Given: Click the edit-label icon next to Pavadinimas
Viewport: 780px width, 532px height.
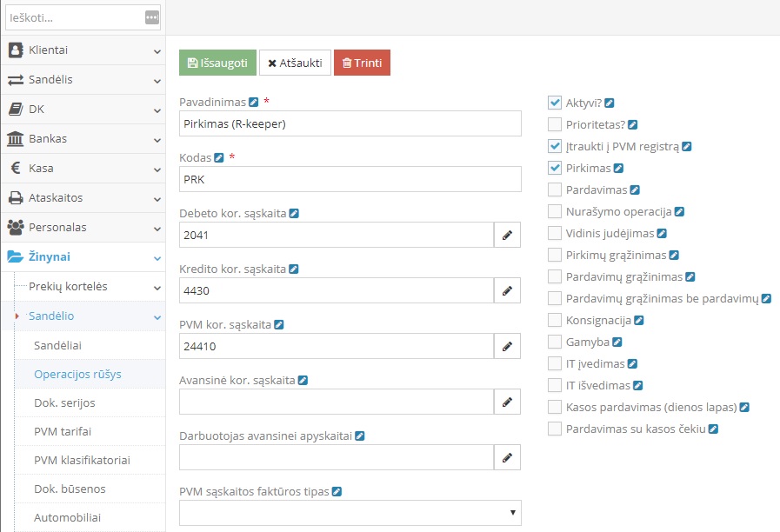Looking at the screenshot, I should coord(254,103).
